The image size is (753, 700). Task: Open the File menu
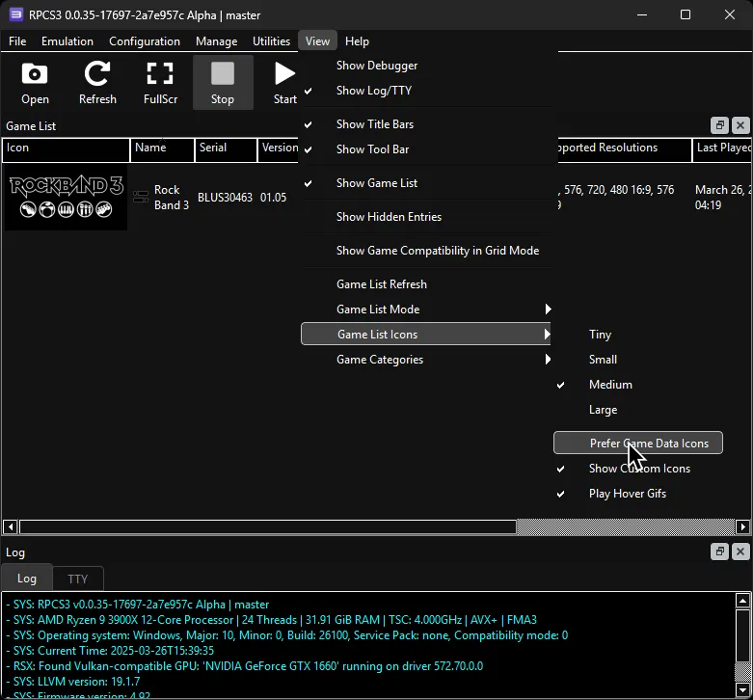coord(17,41)
